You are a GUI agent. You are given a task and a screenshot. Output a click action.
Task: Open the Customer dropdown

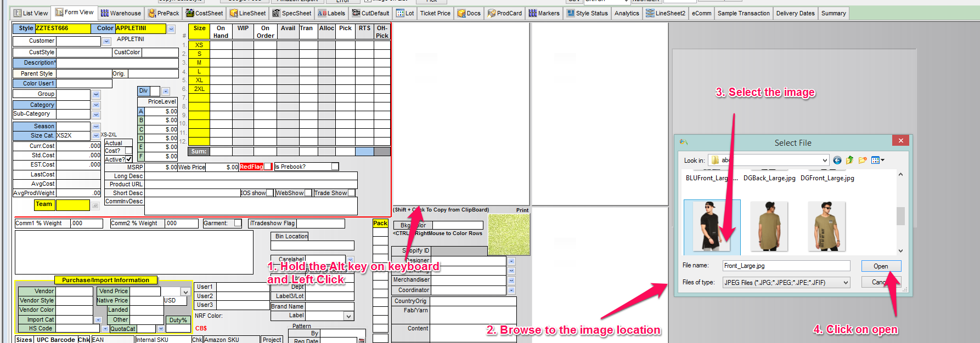click(106, 41)
